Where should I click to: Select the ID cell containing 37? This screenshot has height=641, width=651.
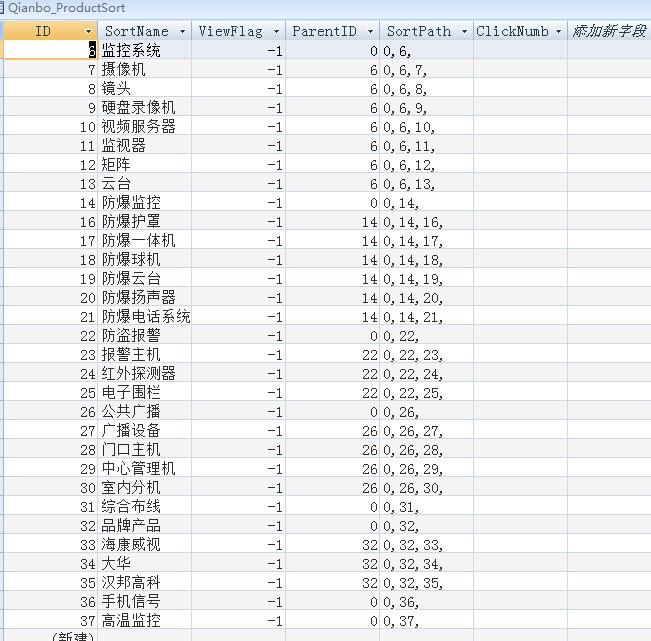(x=51, y=621)
